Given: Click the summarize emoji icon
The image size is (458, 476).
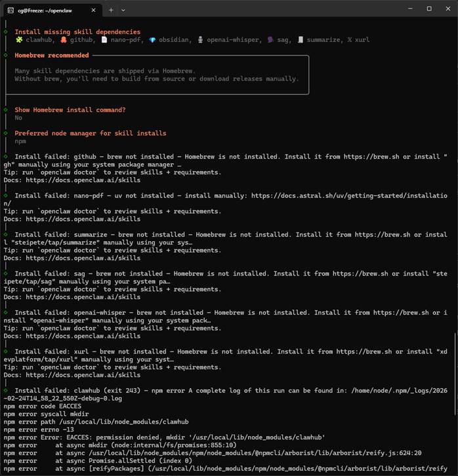Looking at the screenshot, I should (301, 40).
